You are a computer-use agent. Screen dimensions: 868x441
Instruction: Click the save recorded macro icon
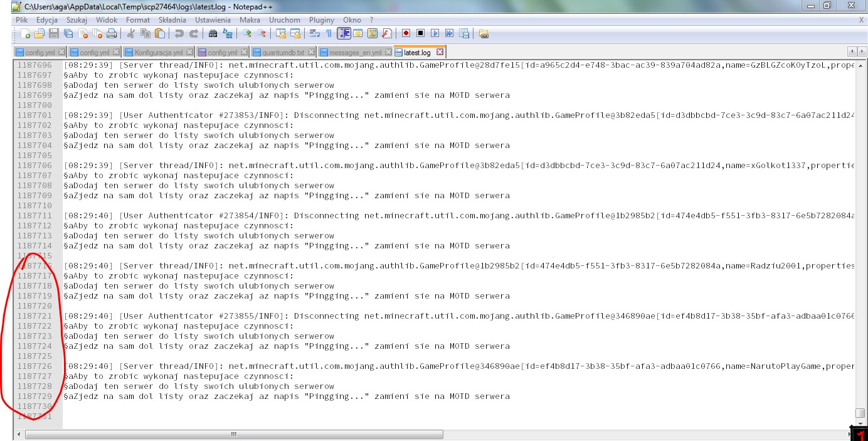point(463,33)
